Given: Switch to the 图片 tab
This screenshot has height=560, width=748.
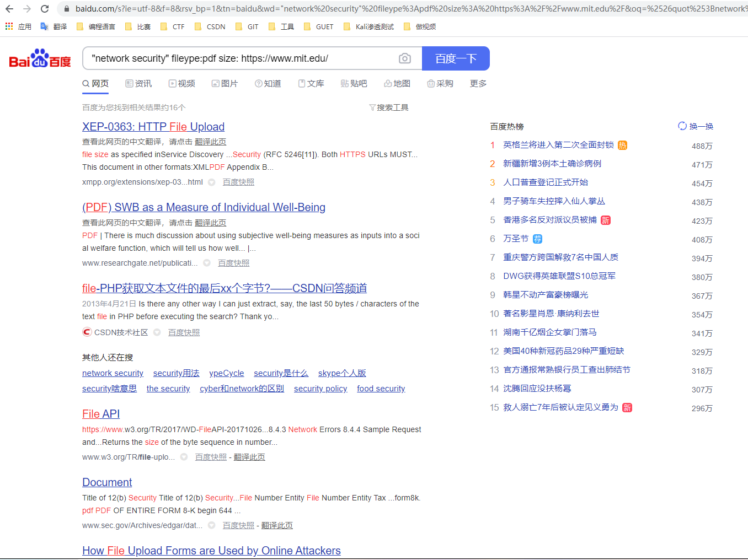Looking at the screenshot, I should 225,83.
